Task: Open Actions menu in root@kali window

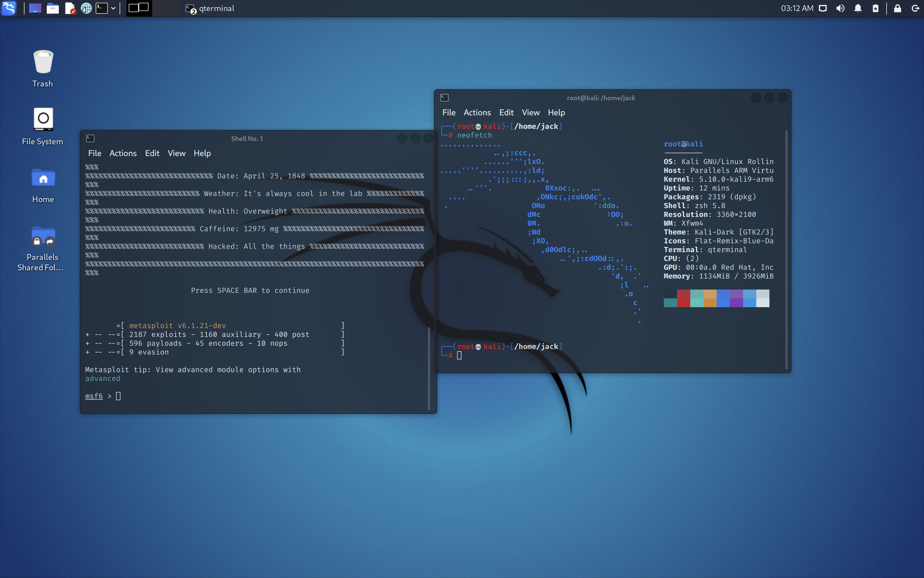Action: pyautogui.click(x=477, y=112)
